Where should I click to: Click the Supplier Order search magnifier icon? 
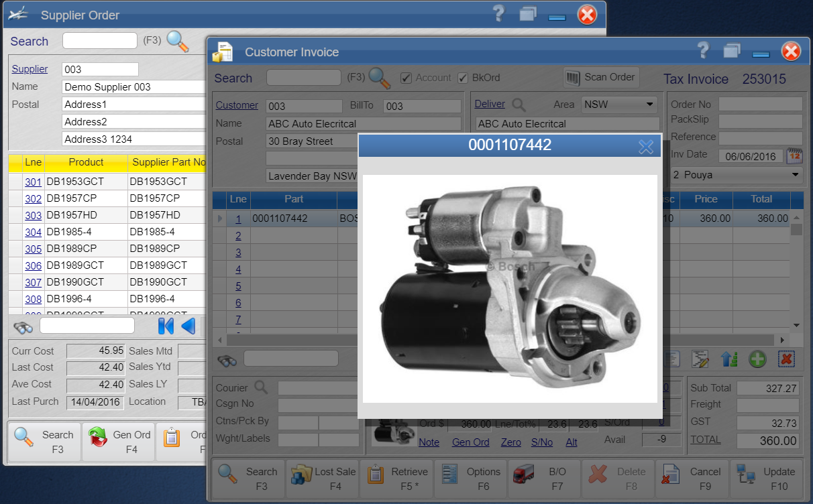(x=177, y=41)
